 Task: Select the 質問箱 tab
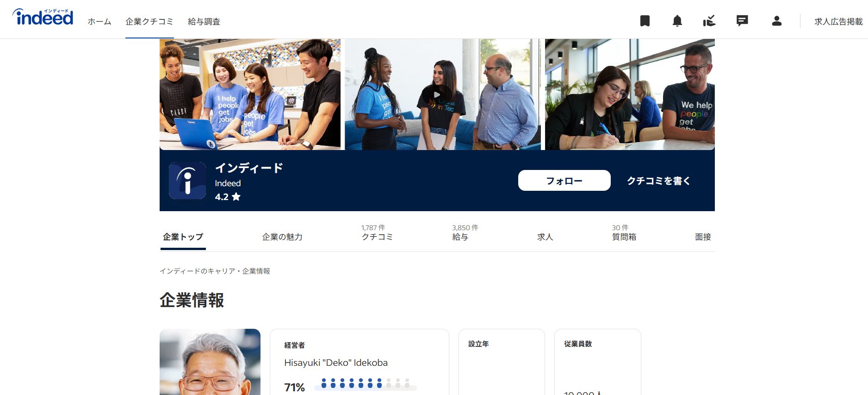coord(624,233)
